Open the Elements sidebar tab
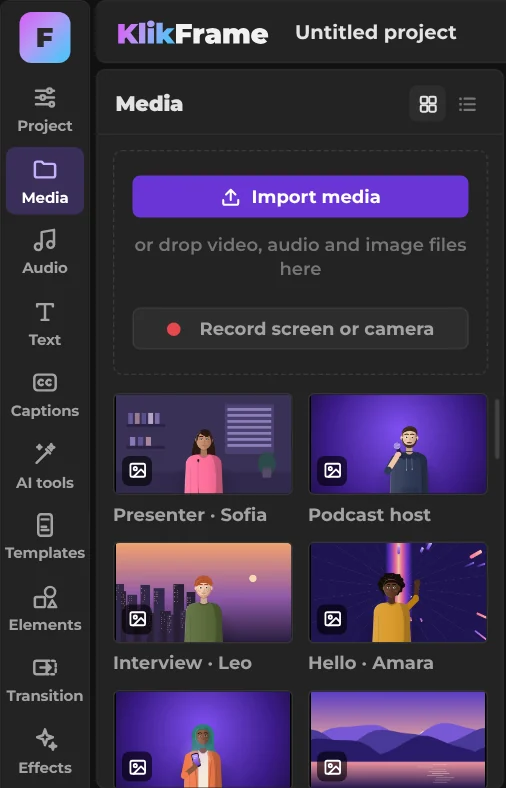The height and width of the screenshot is (788, 506). tap(45, 609)
